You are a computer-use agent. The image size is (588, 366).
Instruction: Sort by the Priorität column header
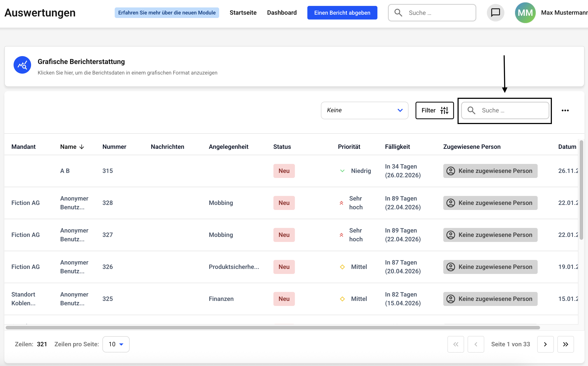point(349,147)
